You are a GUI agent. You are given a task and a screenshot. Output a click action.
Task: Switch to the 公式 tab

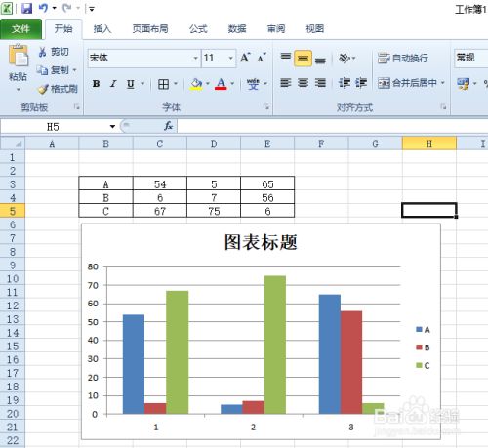click(198, 29)
